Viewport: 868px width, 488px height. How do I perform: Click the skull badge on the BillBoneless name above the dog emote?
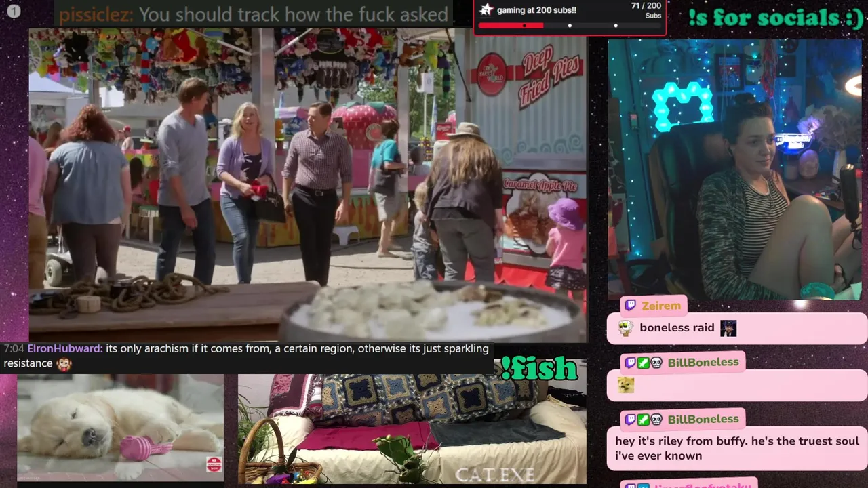pos(656,363)
